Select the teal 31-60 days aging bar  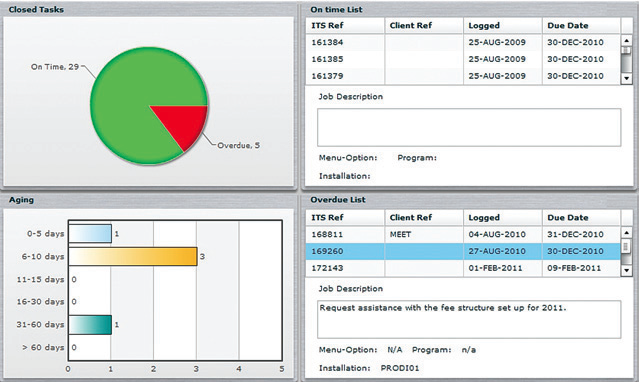(x=90, y=325)
